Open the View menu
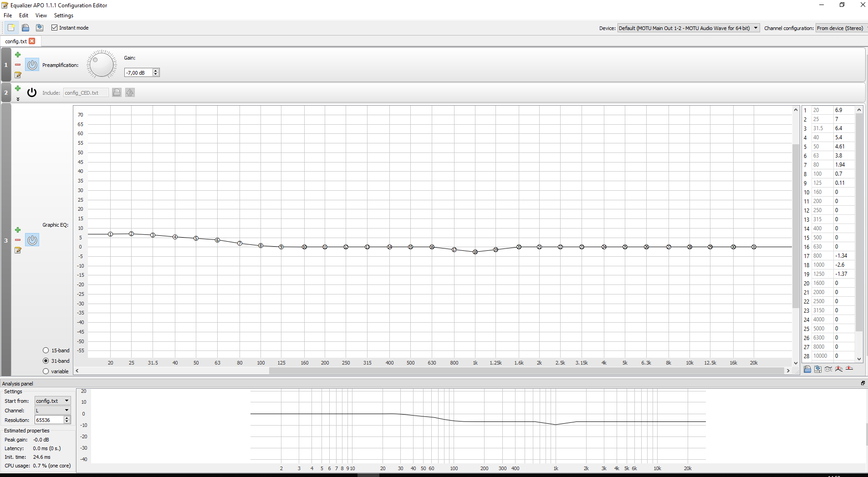This screenshot has width=868, height=477. pos(41,15)
